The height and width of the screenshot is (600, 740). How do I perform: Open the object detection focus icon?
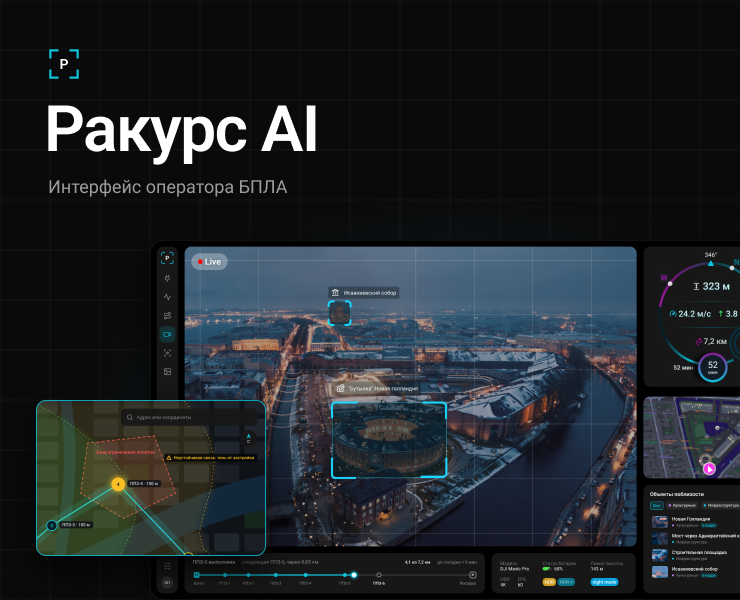click(167, 353)
